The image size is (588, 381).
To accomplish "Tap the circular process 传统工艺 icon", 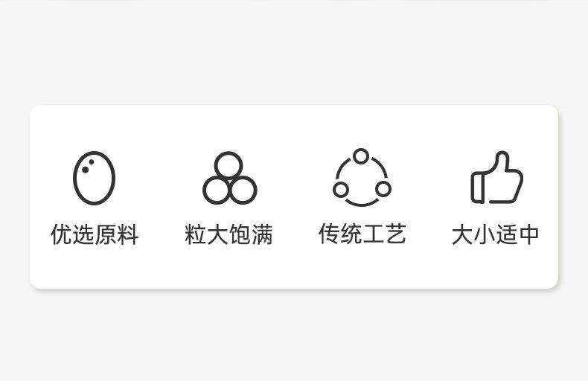I will pos(362,177).
